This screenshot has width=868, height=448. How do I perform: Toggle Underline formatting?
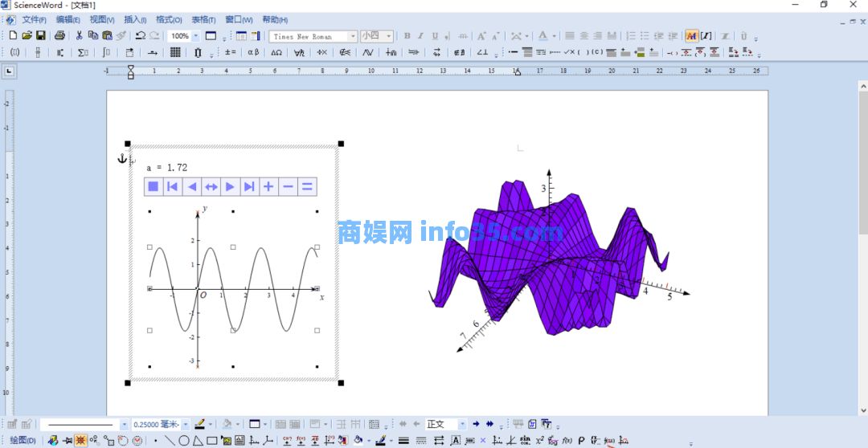435,36
